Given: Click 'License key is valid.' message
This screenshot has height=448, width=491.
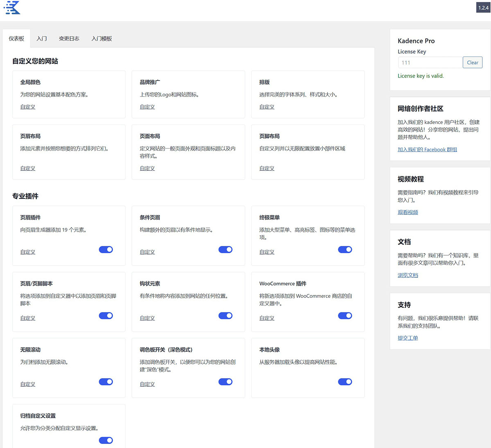Looking at the screenshot, I should pyautogui.click(x=421, y=76).
